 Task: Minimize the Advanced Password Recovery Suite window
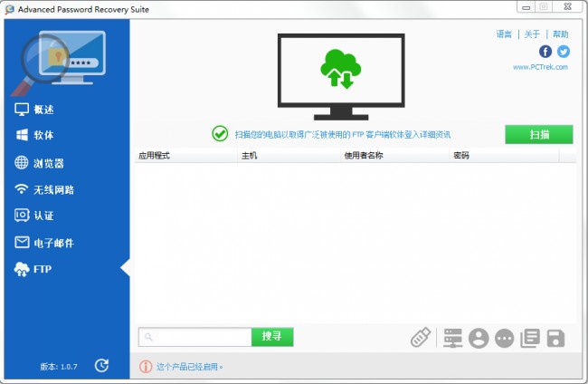pyautogui.click(x=526, y=7)
